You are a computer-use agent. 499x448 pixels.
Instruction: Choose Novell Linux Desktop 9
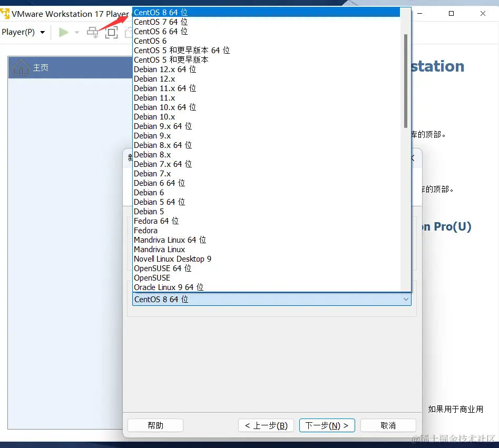tap(266, 259)
